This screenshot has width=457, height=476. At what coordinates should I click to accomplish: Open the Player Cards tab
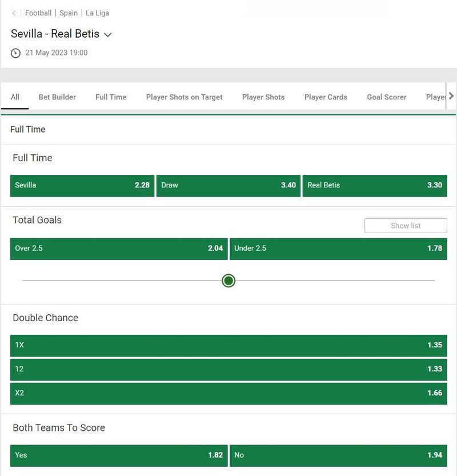pos(326,97)
